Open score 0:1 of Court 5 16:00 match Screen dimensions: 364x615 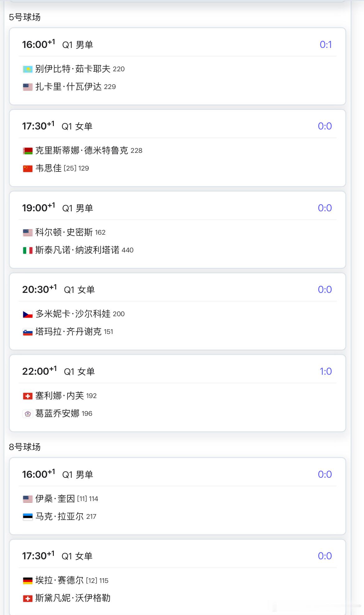tap(325, 45)
